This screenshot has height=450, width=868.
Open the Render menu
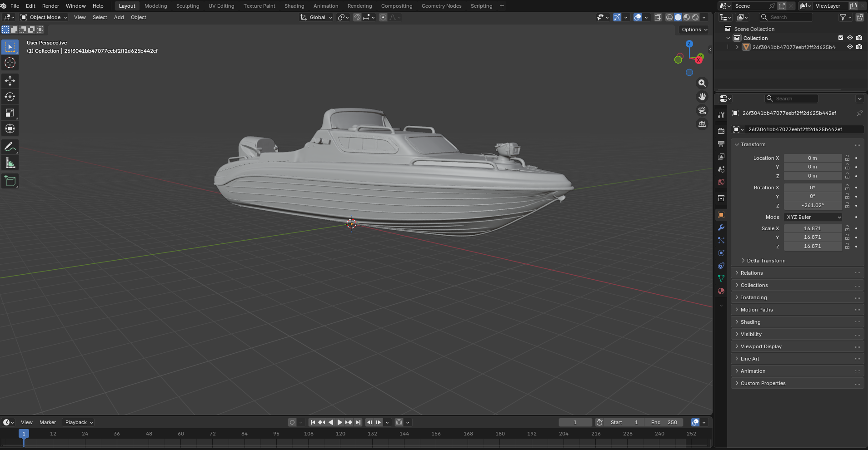(x=50, y=6)
